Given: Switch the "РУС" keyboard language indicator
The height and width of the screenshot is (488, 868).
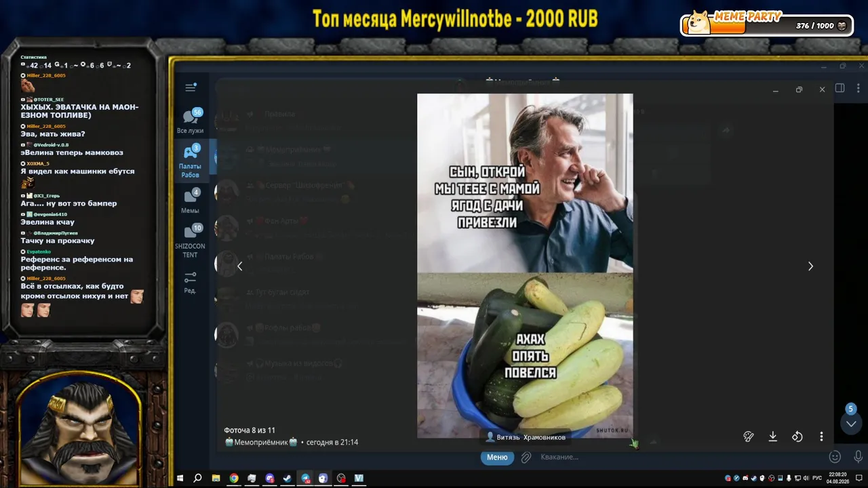Looking at the screenshot, I should 817,479.
